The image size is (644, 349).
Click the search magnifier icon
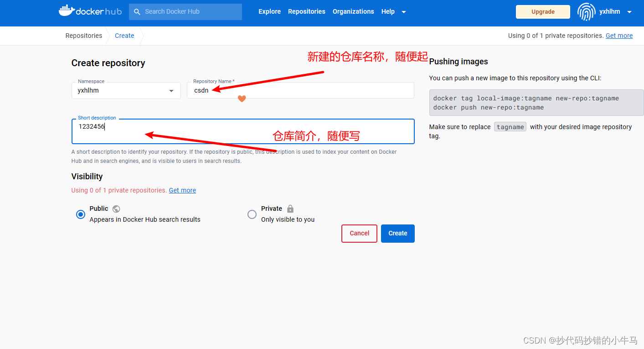click(137, 12)
